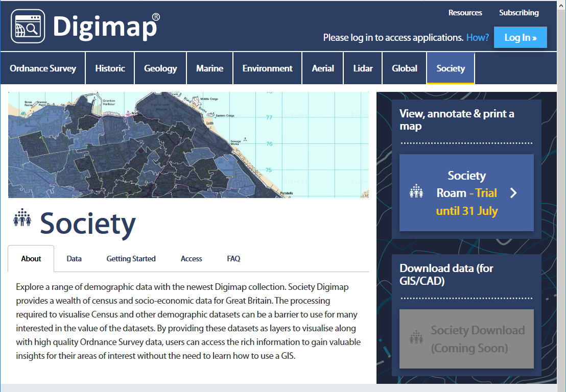Open the Environment tab
The width and height of the screenshot is (566, 392).
tap(267, 68)
